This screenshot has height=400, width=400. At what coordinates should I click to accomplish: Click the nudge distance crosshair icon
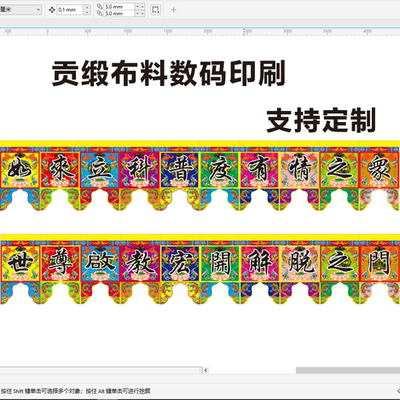(52, 10)
